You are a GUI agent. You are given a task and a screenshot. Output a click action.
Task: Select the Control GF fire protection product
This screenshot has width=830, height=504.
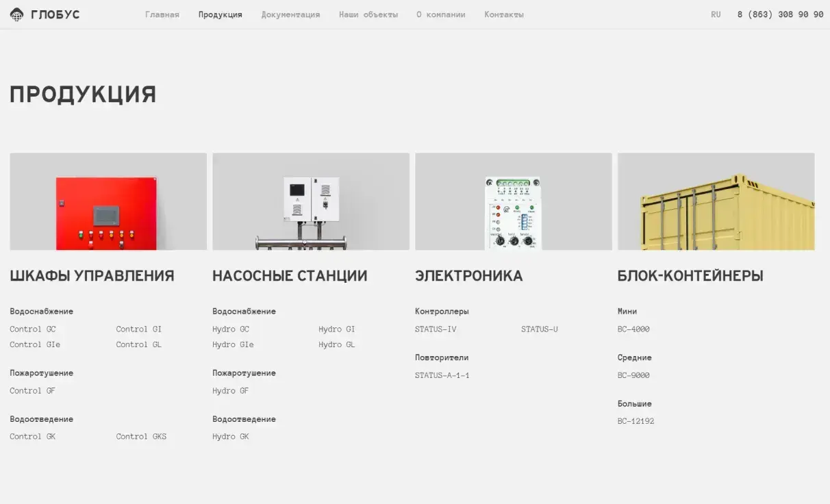click(32, 390)
